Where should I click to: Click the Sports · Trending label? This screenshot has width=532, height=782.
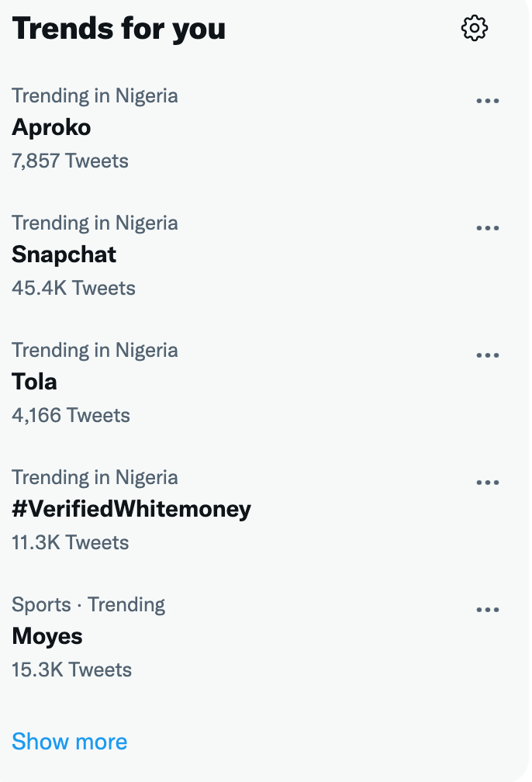coord(88,605)
